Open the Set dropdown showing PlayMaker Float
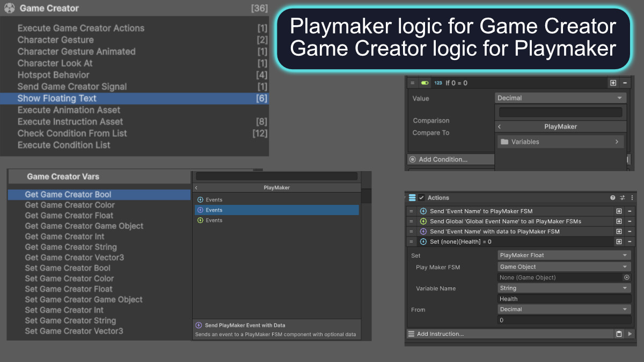 pos(565,255)
